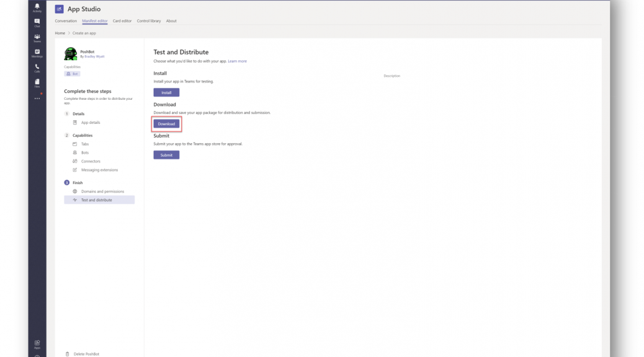Click the Domains and permissions globe icon
Image resolution: width=644 pixels, height=357 pixels.
pyautogui.click(x=74, y=192)
